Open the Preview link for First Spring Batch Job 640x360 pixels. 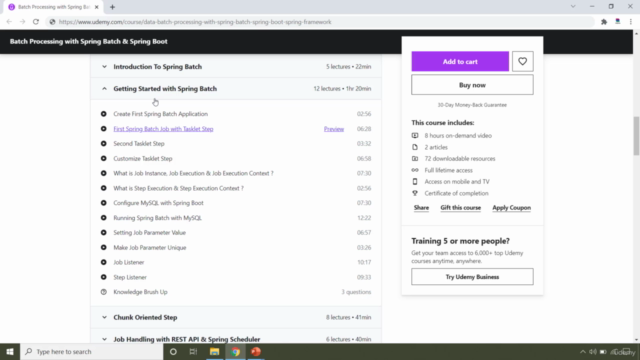click(x=334, y=129)
